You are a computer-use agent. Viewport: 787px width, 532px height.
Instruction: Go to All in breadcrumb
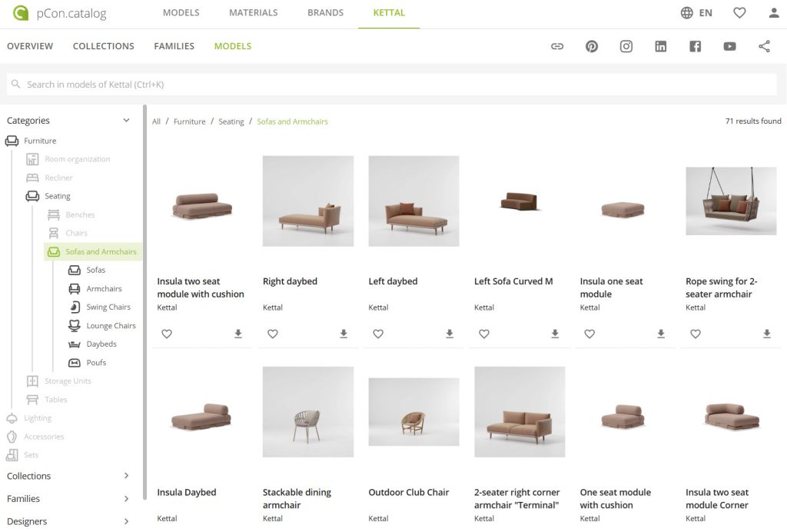[x=156, y=121]
